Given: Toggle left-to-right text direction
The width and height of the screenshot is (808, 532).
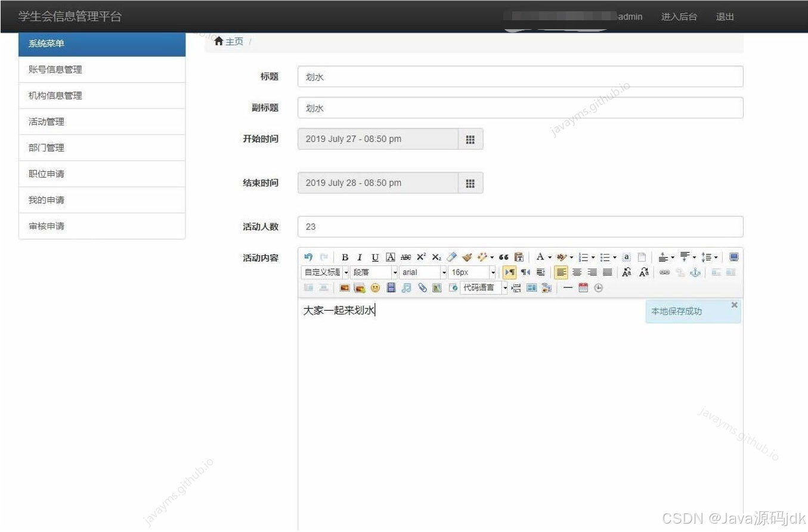Looking at the screenshot, I should click(x=510, y=273).
